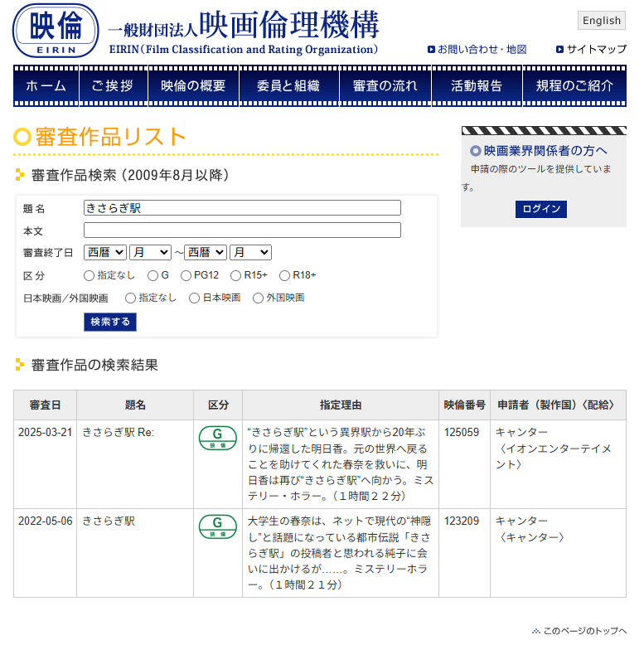Viewport: 644px width, 645px height.
Task: Click the 題名 column header
Action: click(x=135, y=405)
